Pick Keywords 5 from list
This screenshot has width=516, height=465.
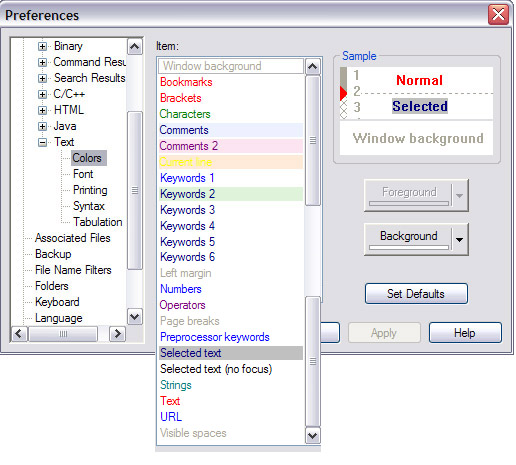[231, 242]
